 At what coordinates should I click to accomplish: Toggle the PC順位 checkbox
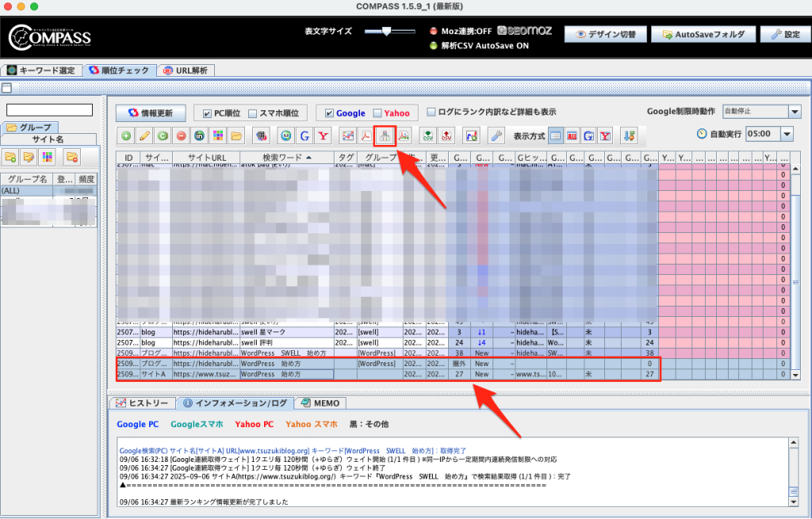(x=209, y=113)
